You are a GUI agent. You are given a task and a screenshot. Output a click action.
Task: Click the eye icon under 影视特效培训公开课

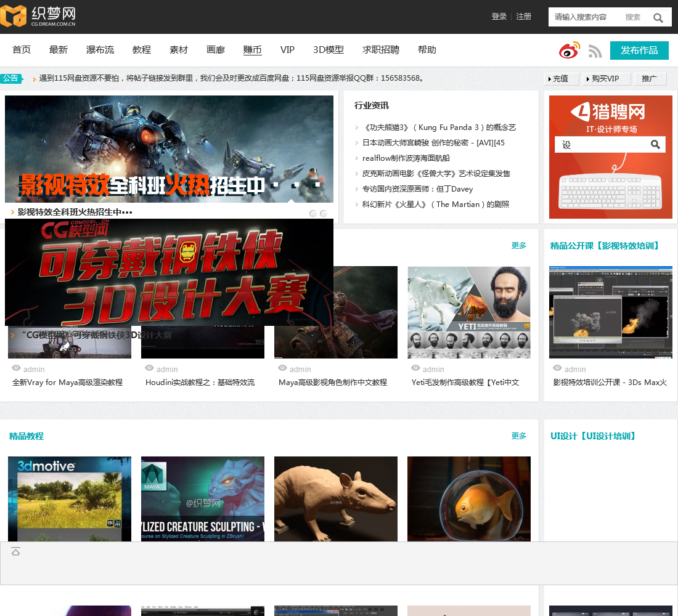(x=557, y=368)
